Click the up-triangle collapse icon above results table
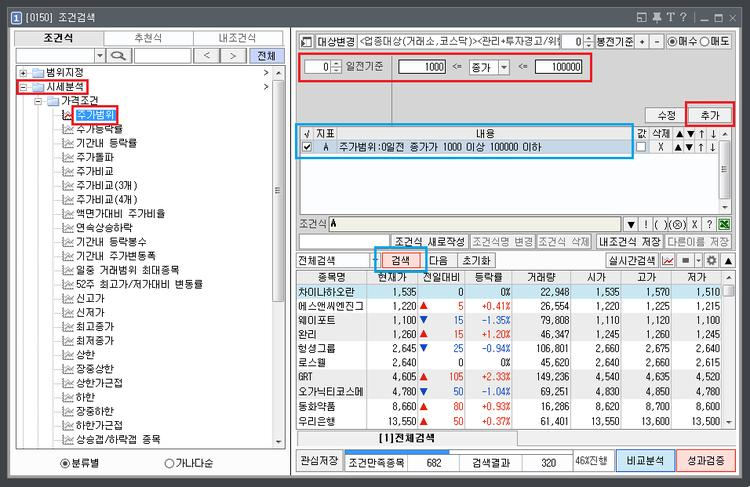The height and width of the screenshot is (487, 750). 728,260
